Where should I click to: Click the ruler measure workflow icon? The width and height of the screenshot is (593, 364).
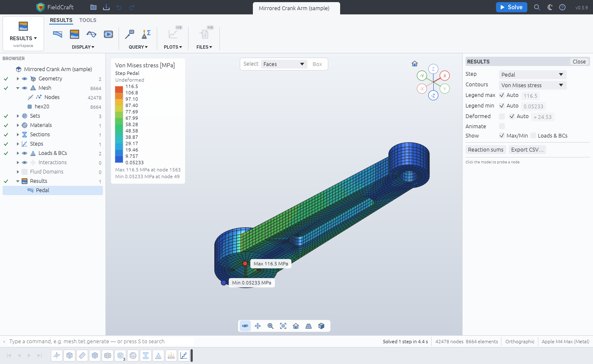(82, 356)
